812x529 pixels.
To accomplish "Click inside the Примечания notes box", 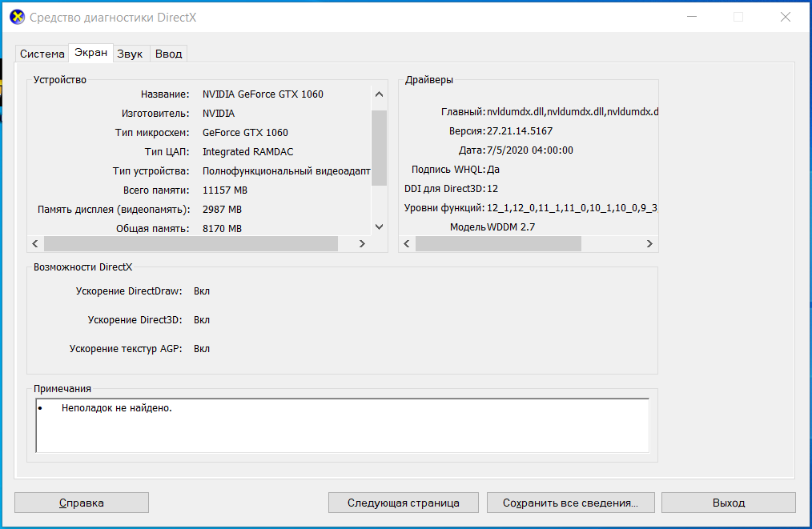I will [x=342, y=426].
